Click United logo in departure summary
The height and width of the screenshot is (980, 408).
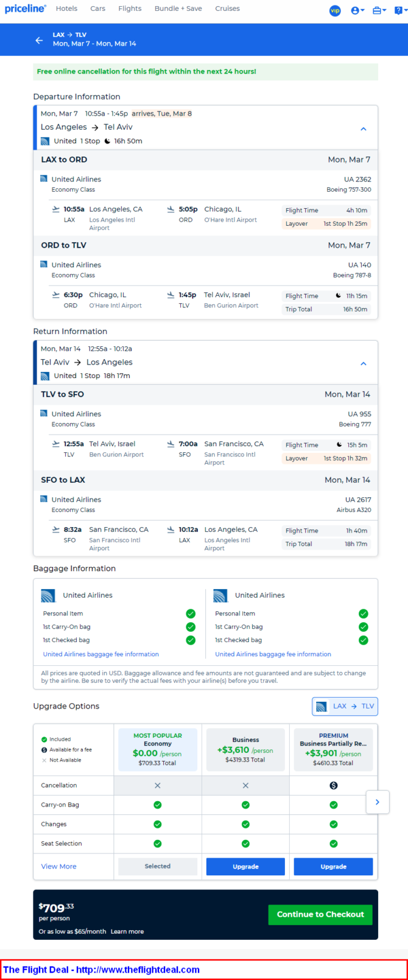click(x=45, y=141)
